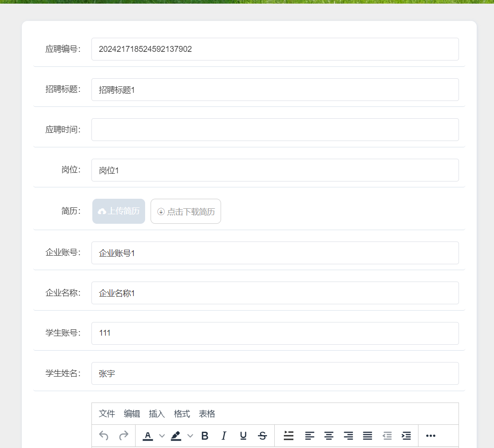
Task: Apply bold formatting with the B icon
Action: 205,435
